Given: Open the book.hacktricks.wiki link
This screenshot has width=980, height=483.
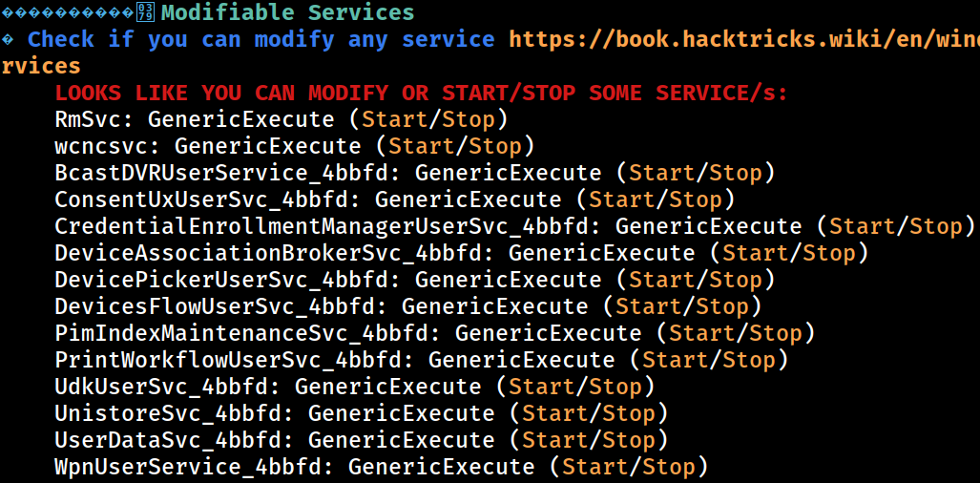Looking at the screenshot, I should [x=744, y=40].
